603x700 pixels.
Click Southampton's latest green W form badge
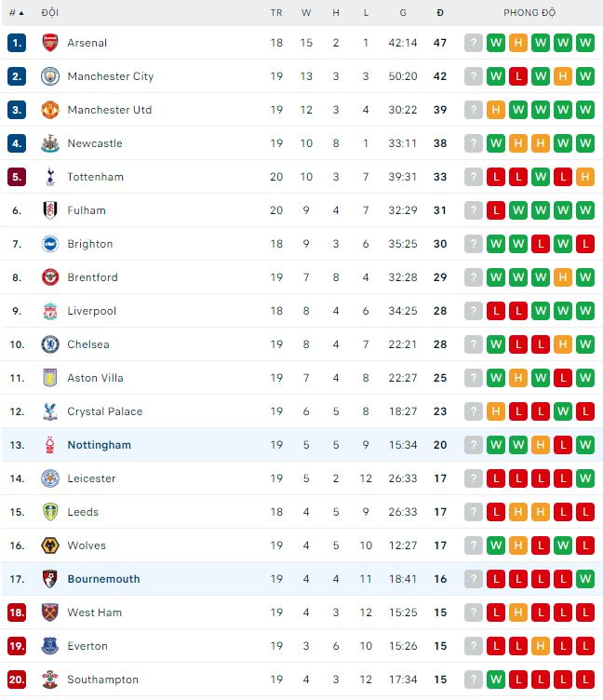tap(496, 680)
